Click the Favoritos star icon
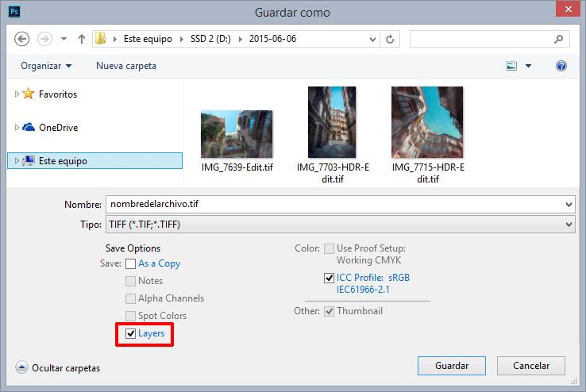586x392 pixels. click(29, 94)
